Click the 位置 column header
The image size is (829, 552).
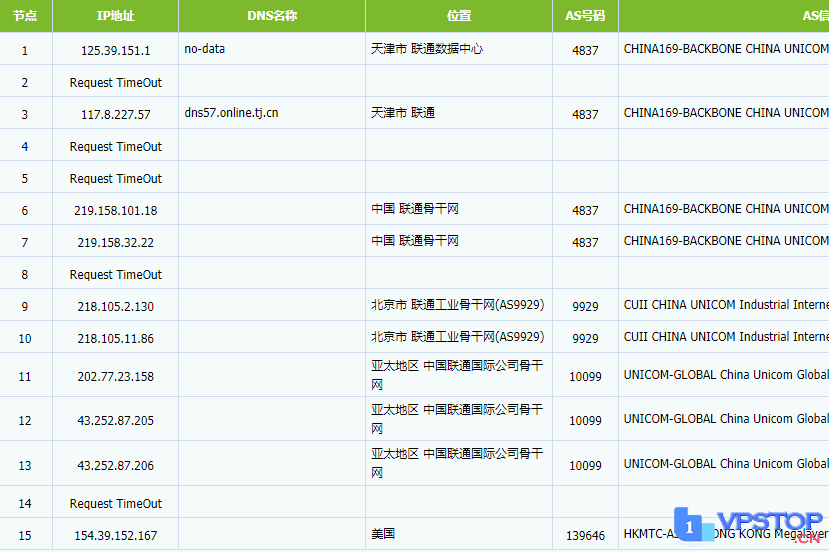(458, 16)
